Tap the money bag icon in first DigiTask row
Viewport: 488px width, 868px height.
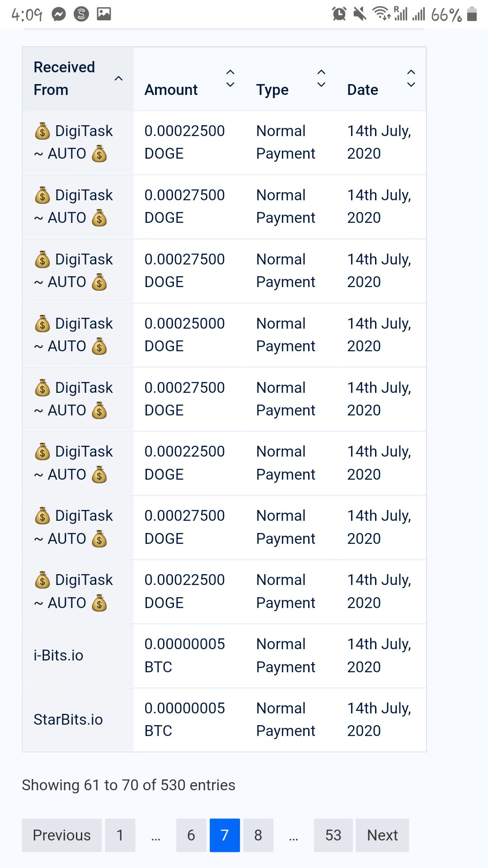point(42,131)
